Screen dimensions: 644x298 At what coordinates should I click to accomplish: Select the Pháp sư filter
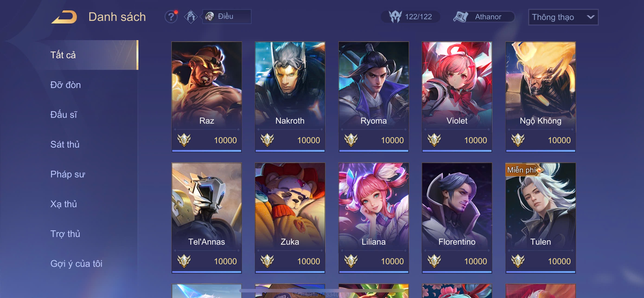[x=68, y=174]
